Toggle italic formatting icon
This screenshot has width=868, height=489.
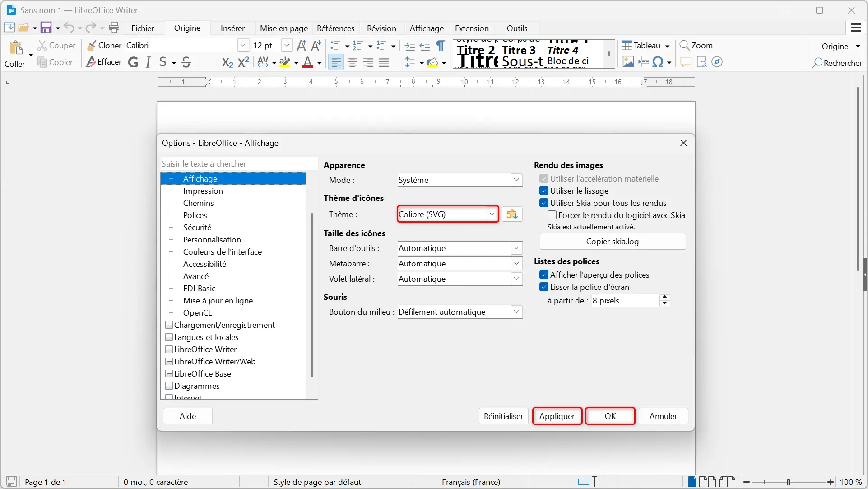[148, 62]
